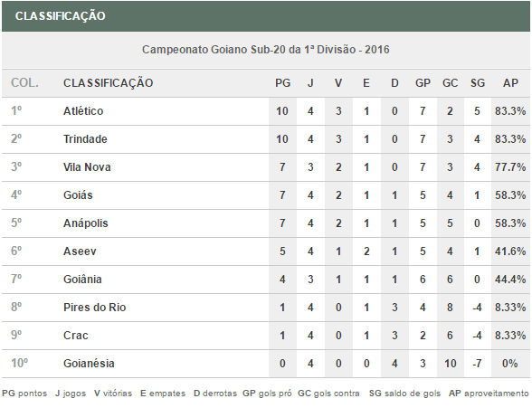Select the SG column header
Screen dimensions: 532x408
point(478,83)
